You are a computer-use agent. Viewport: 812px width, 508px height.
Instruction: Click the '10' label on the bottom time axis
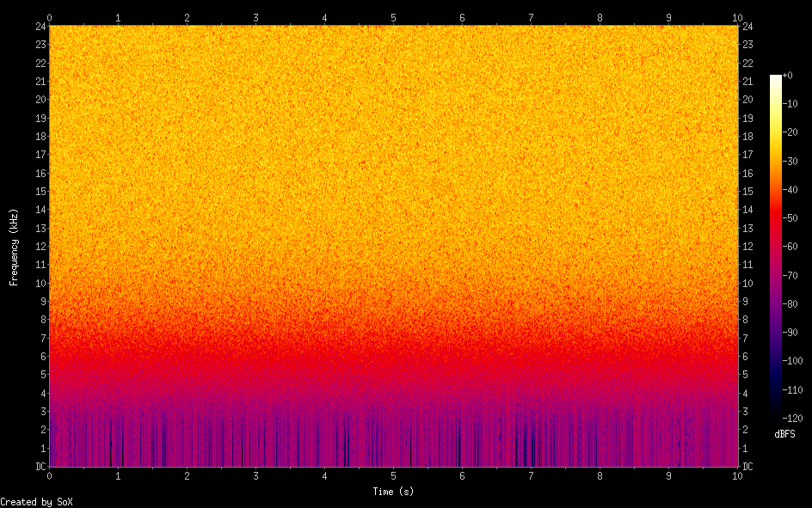[x=737, y=476]
